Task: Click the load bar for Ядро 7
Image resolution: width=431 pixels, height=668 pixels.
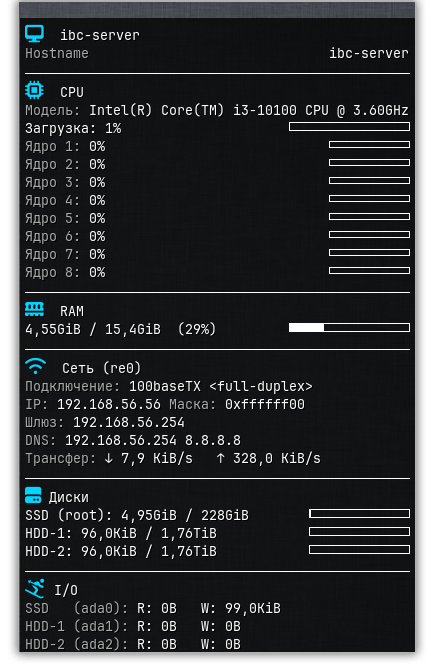Action: 369,253
